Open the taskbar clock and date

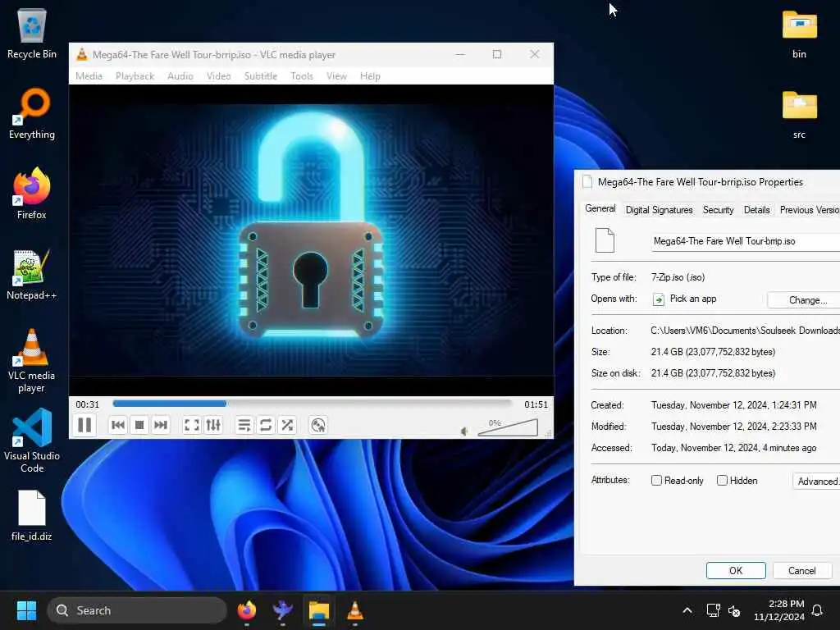(779, 610)
